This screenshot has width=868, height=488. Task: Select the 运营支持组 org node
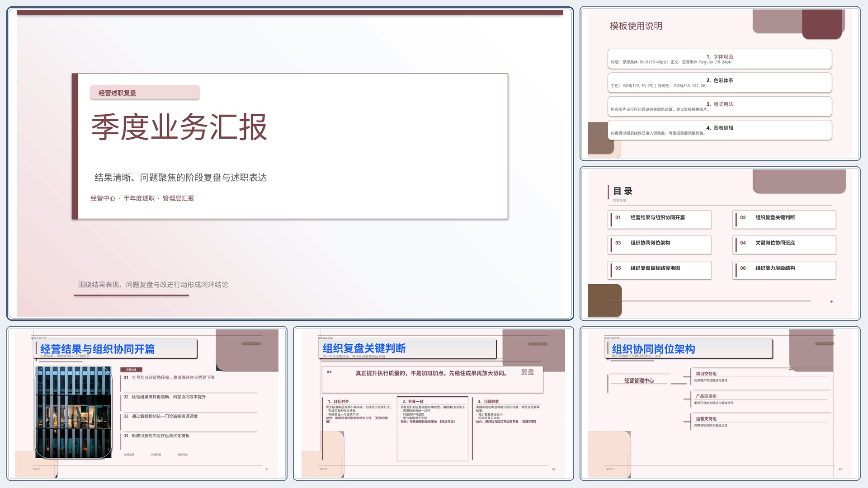[706, 419]
